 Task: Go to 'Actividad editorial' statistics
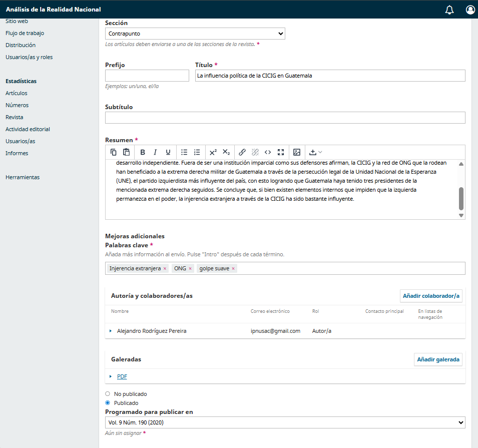28,129
